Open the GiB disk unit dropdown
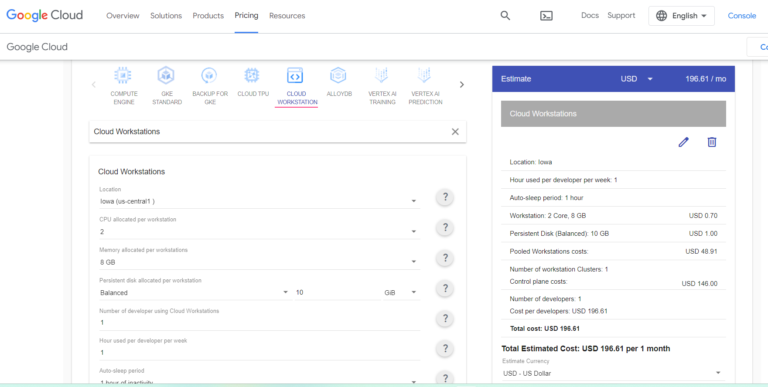This screenshot has width=768, height=387. [401, 292]
